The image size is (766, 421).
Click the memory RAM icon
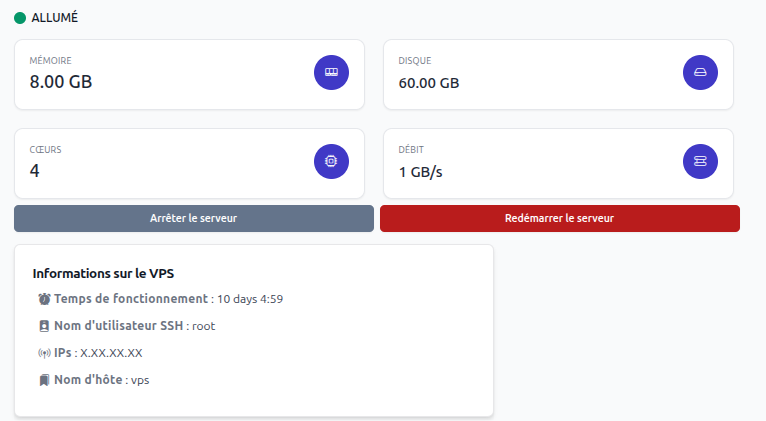tap(331, 73)
